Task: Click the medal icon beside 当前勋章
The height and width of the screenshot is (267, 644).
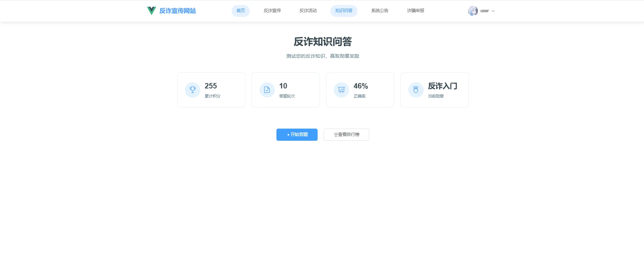Action: point(416,90)
